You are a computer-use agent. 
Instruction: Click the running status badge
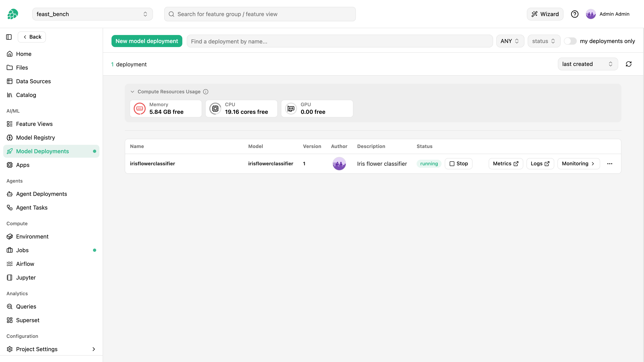click(429, 164)
